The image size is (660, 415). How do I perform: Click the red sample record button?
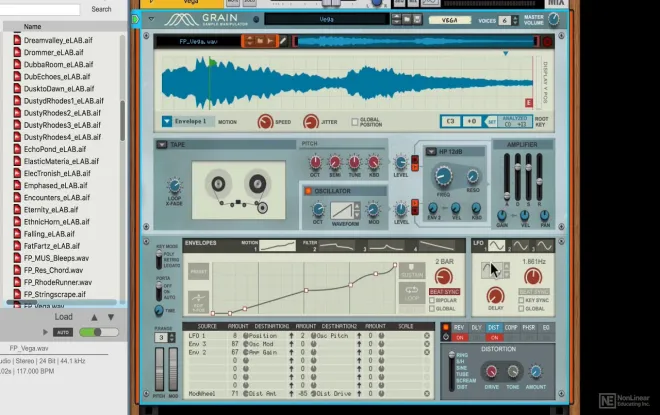click(x=547, y=42)
